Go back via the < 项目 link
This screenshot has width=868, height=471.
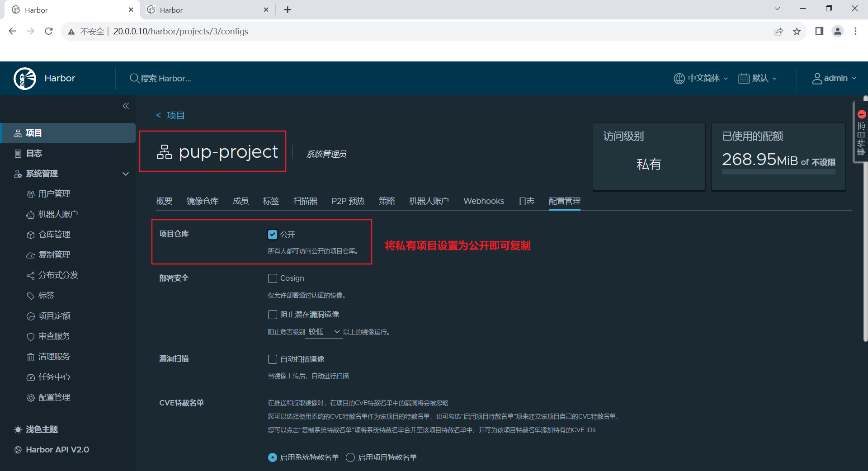click(x=170, y=115)
